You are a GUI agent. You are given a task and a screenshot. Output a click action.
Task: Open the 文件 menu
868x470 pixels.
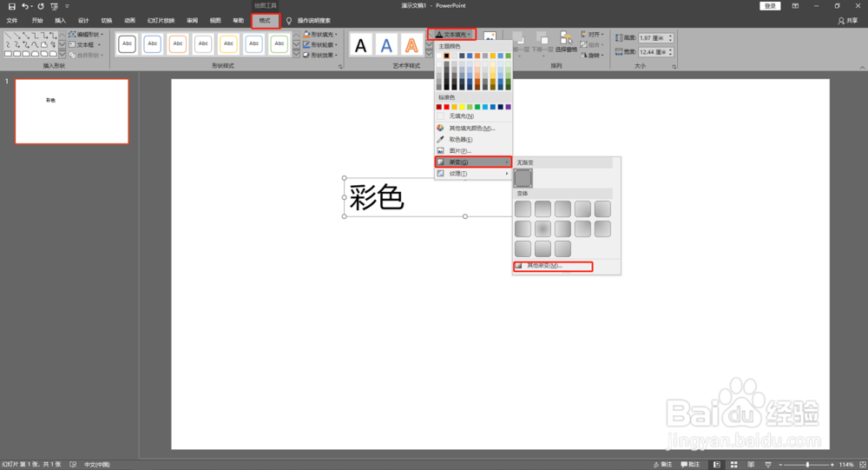click(12, 21)
